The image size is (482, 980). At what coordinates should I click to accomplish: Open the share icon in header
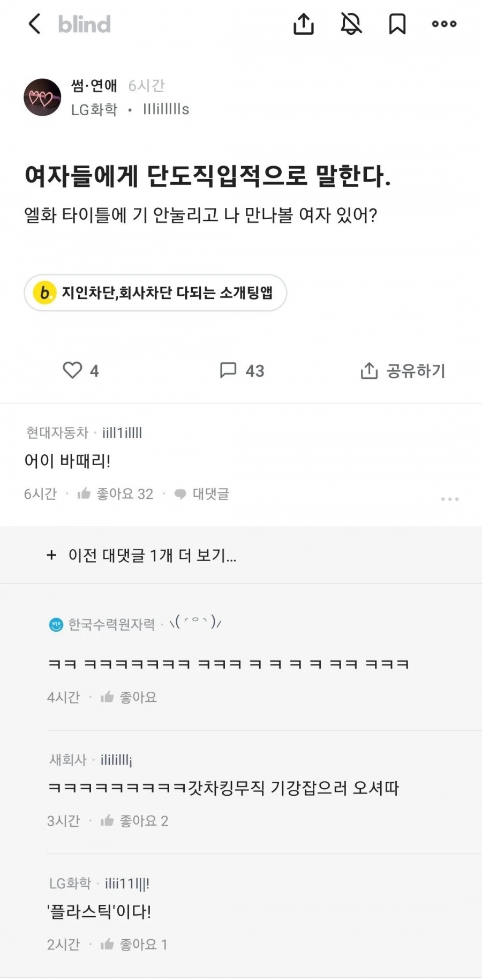[303, 24]
